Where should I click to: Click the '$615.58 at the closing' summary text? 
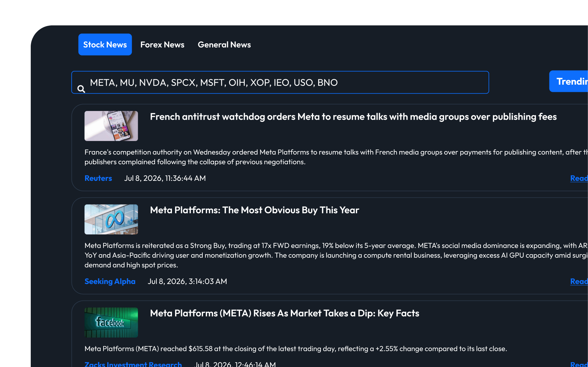click(x=296, y=349)
